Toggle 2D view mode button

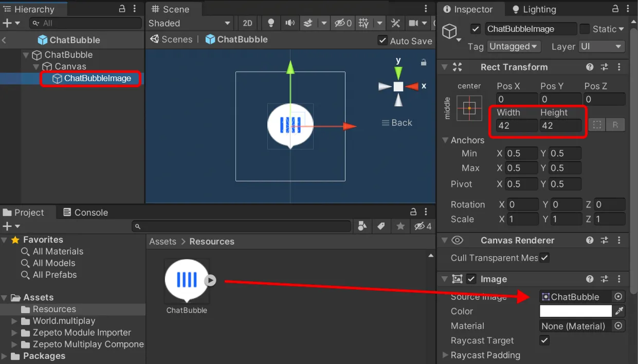point(248,23)
